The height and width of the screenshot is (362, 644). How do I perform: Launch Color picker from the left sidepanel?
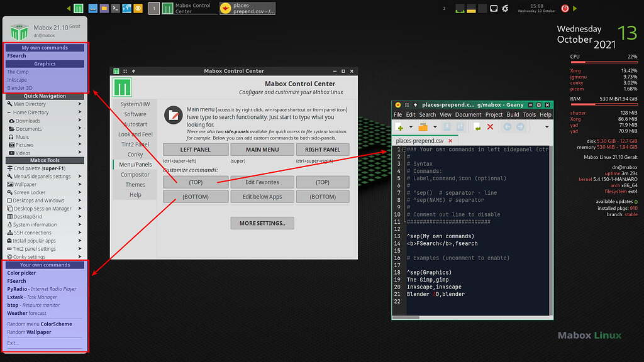21,273
